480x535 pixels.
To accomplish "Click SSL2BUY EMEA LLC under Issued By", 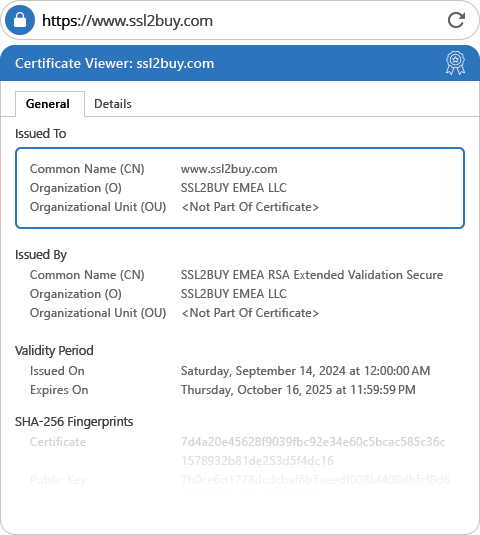I will pyautogui.click(x=234, y=294).
